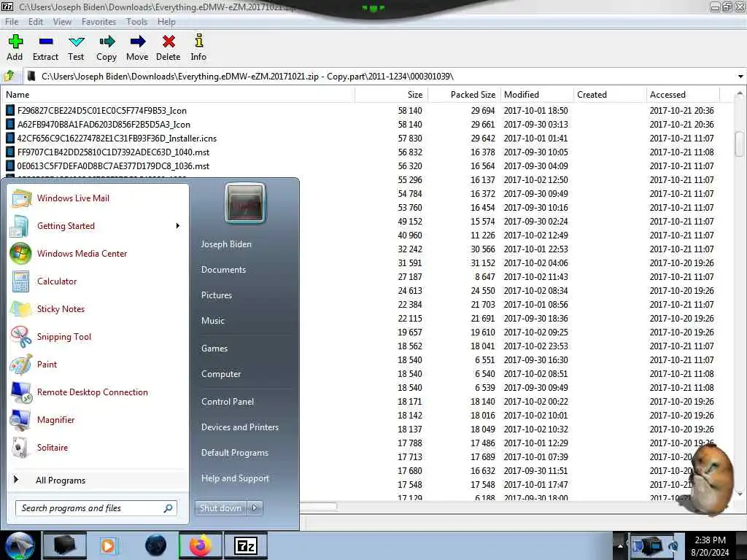Show hidden tray icons arrow
The width and height of the screenshot is (747, 560).
pyautogui.click(x=620, y=545)
